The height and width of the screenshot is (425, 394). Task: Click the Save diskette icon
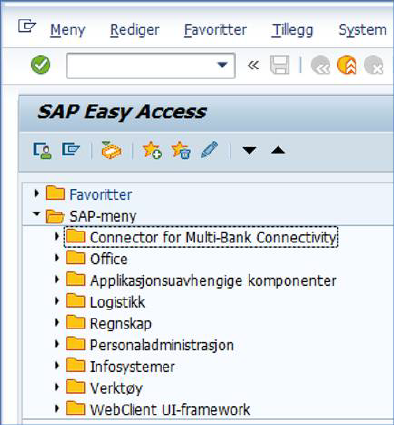pos(279,65)
